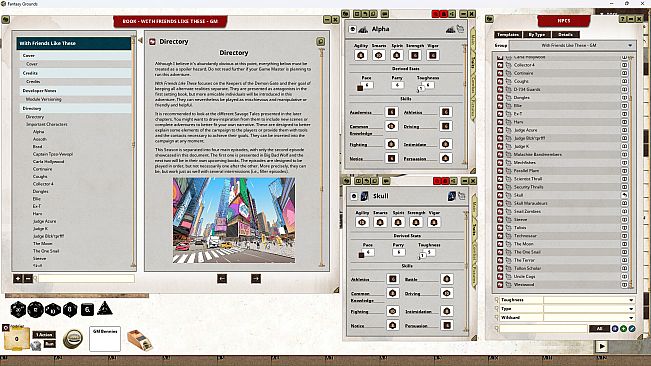Pick up the d8 die
This screenshot has height=366, width=651.
pos(70,310)
